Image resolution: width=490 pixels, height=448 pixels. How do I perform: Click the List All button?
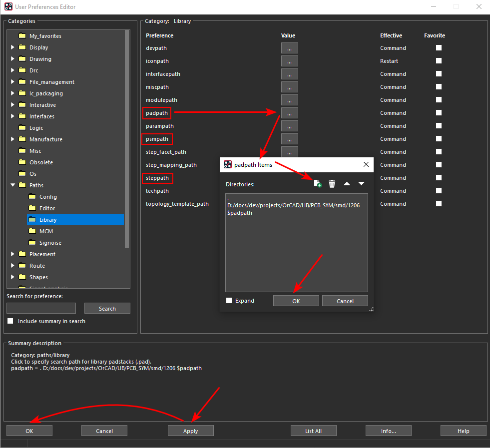click(313, 431)
